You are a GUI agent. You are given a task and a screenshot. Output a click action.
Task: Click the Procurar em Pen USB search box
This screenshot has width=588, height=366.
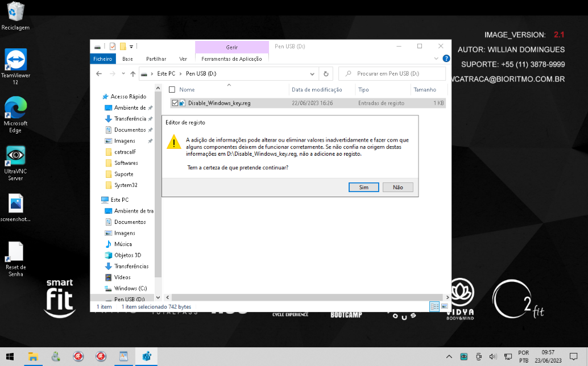click(x=392, y=74)
